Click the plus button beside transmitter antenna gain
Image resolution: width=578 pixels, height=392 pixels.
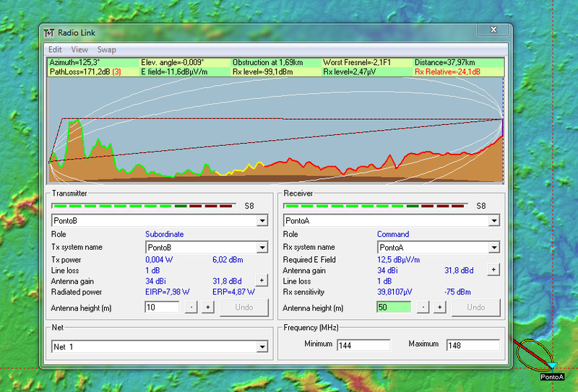click(262, 281)
